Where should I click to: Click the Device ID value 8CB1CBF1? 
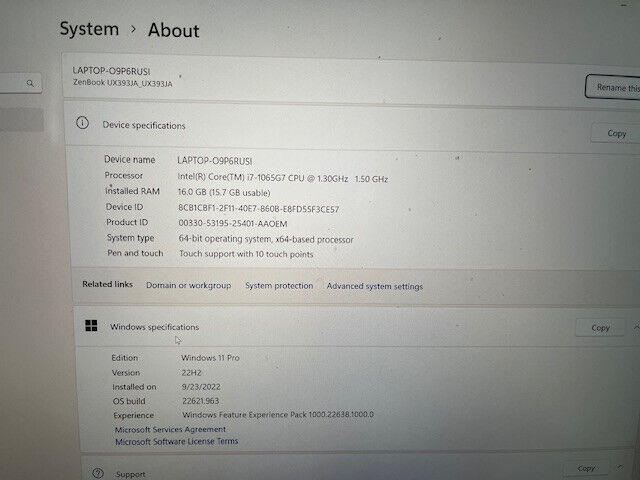pyautogui.click(x=258, y=209)
